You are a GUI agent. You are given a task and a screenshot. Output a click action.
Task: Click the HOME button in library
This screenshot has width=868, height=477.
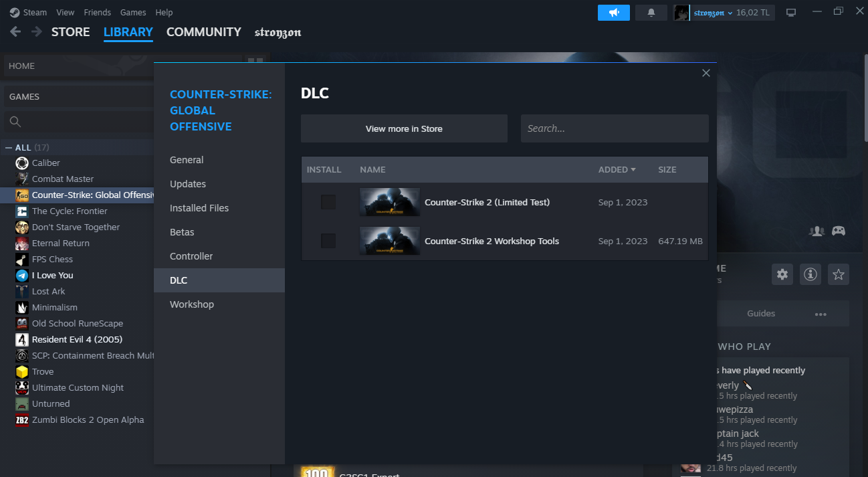coord(79,66)
